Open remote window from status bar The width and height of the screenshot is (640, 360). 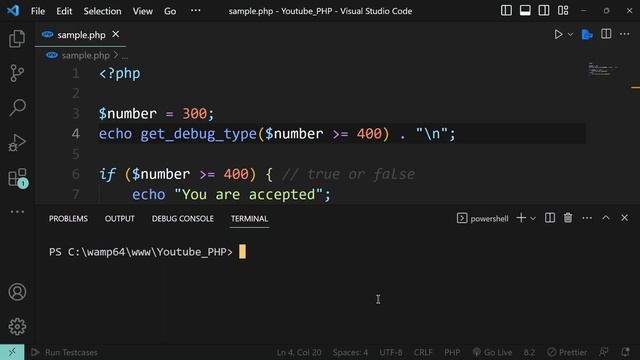point(12,352)
